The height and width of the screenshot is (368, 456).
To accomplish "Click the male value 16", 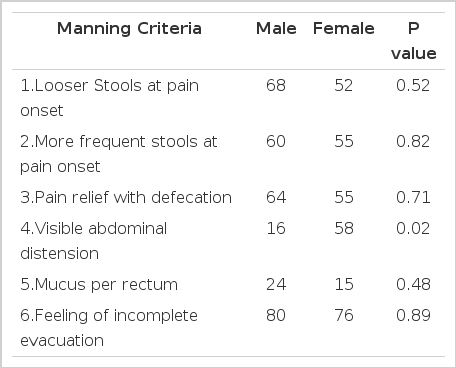I will point(276,228).
